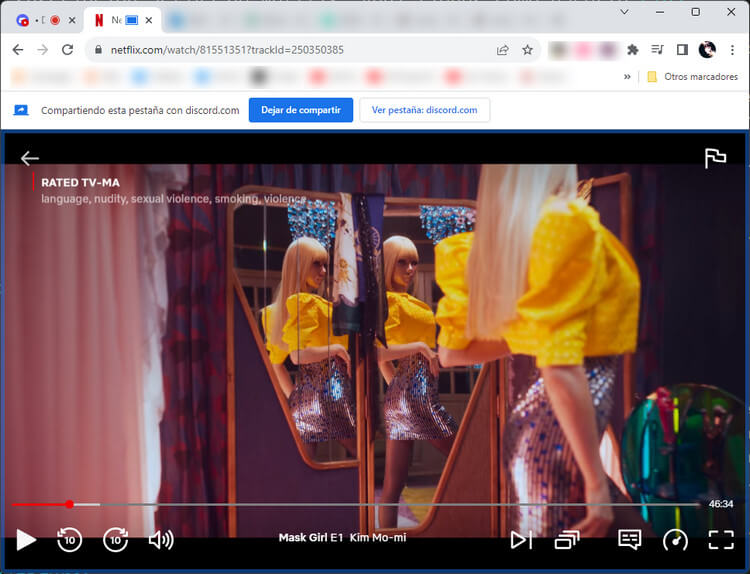Open audio and subtitles menu
This screenshot has height=574, width=750.
[629, 540]
